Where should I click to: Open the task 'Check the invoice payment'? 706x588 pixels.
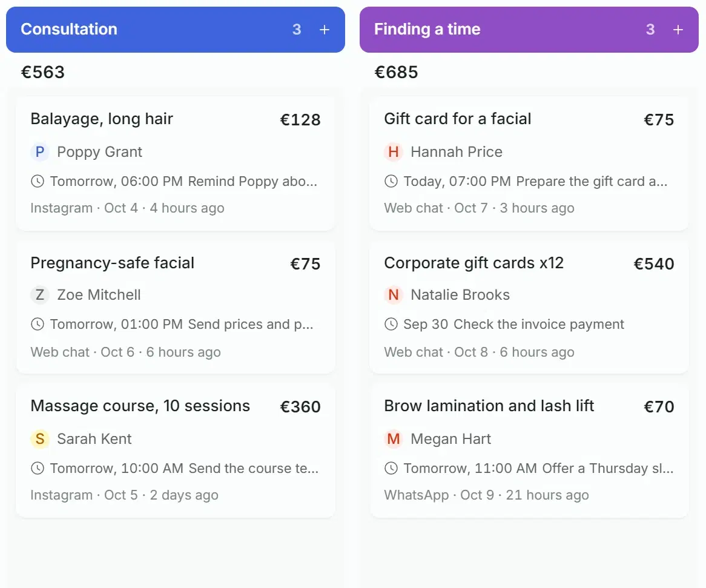[538, 324]
